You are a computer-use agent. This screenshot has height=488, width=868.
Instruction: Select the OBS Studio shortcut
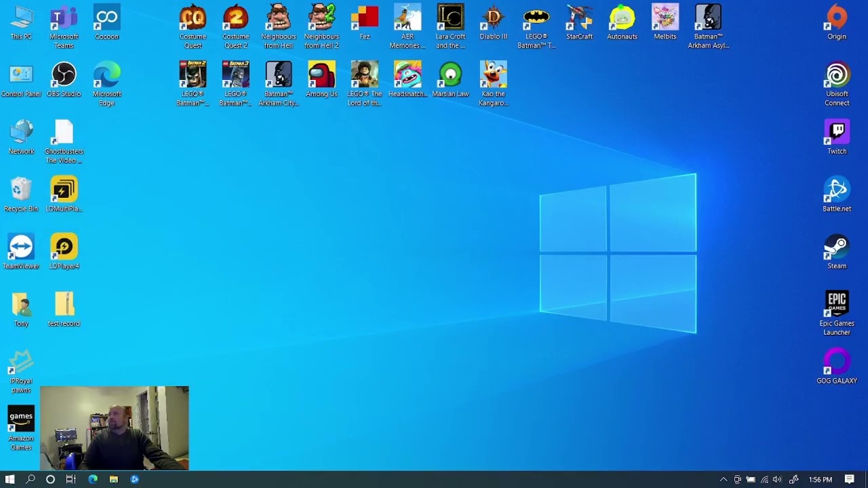(x=64, y=80)
